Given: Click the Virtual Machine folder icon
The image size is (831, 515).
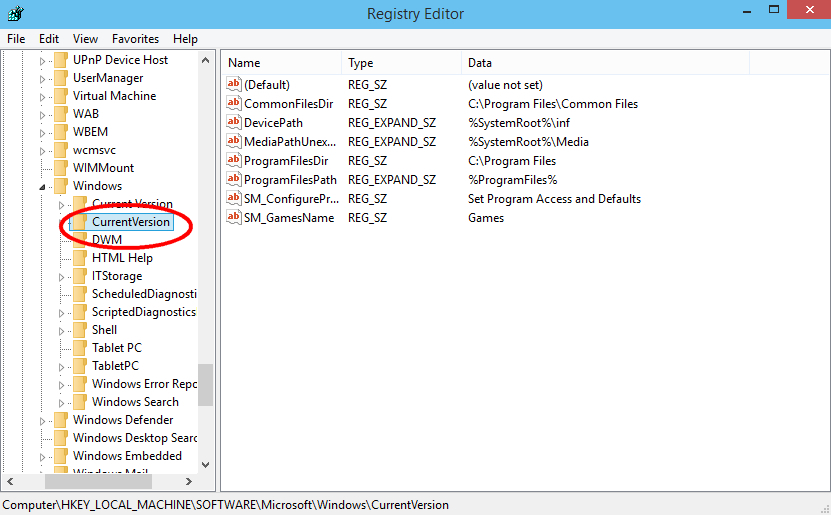Looking at the screenshot, I should (61, 96).
